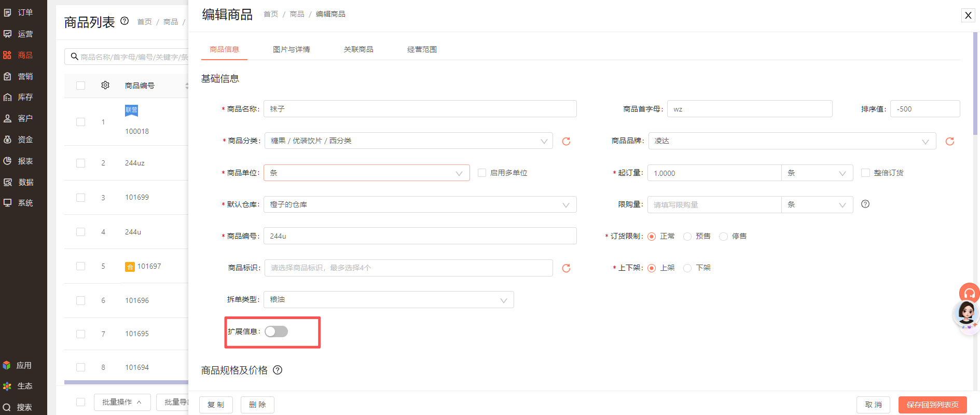Viewport: 980px width, 415px height.
Task: Click 删除 button
Action: (257, 405)
